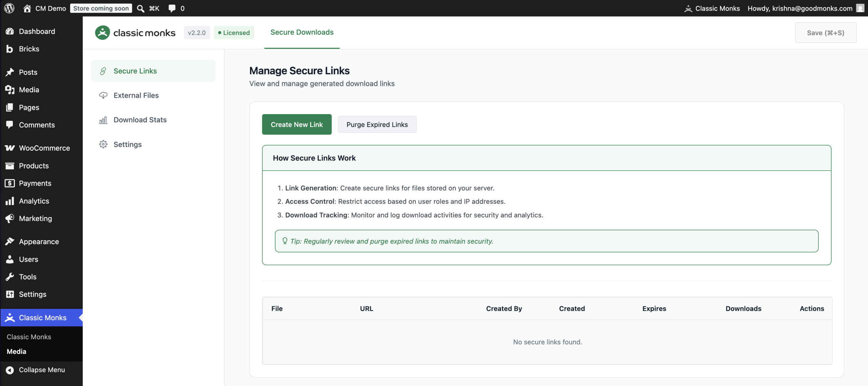This screenshot has height=386, width=868.
Task: Open Dashboard menu label
Action: [x=37, y=31]
